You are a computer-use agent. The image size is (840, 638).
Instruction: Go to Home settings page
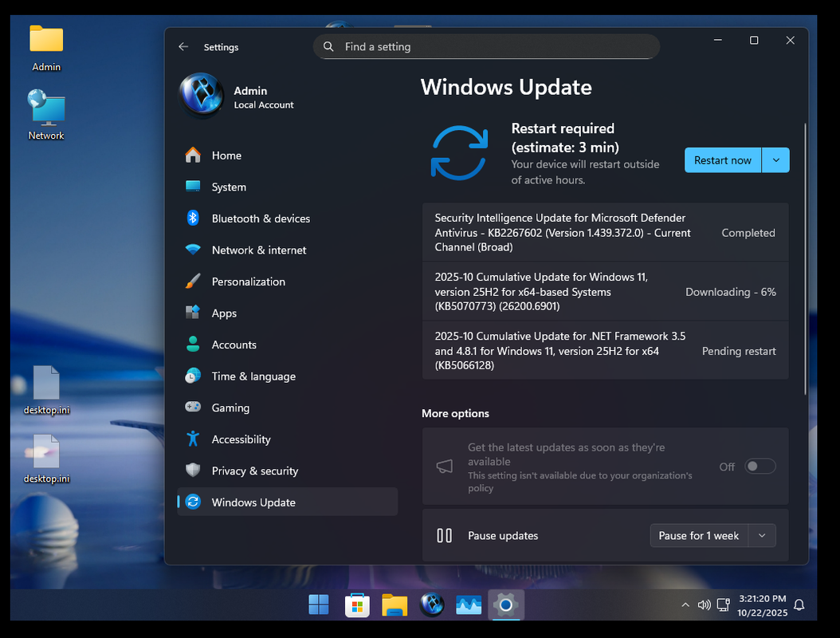coord(287,155)
